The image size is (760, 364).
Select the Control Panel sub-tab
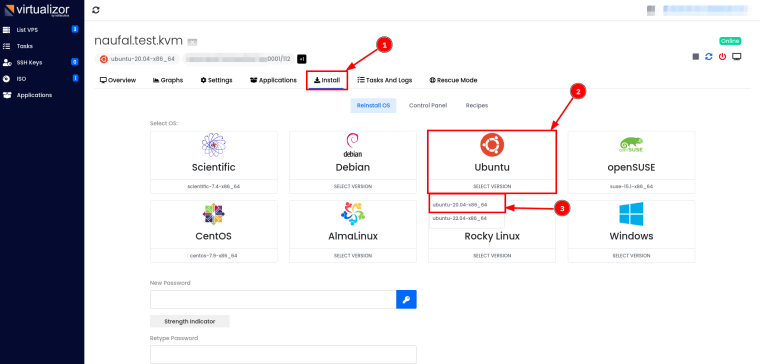(428, 106)
